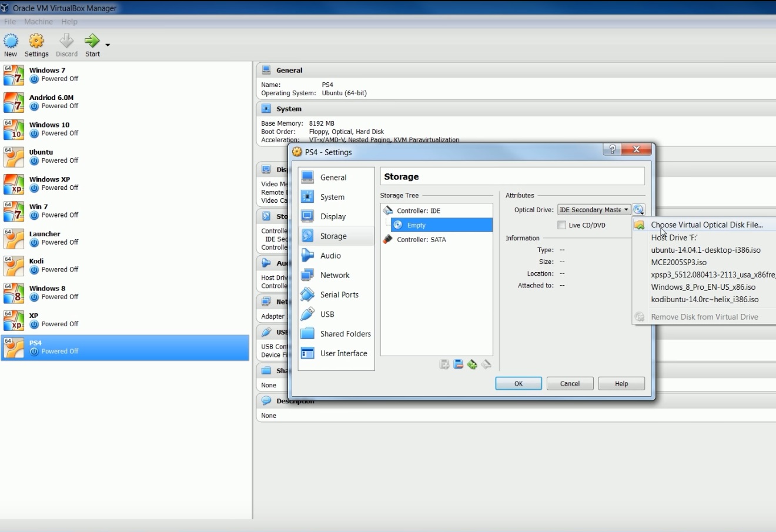Open the General settings category
Screen dimensions: 776x532
(x=336, y=178)
